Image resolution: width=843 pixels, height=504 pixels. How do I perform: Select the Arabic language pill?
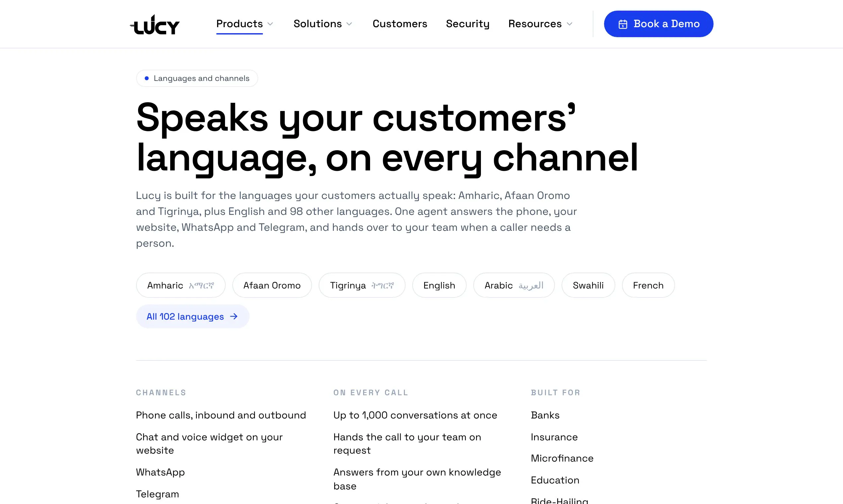(514, 285)
